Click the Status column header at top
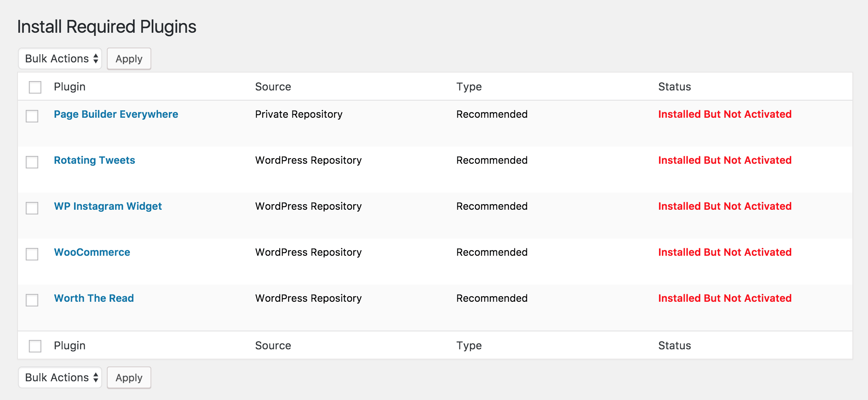Viewport: 868px width, 400px height. (x=675, y=87)
